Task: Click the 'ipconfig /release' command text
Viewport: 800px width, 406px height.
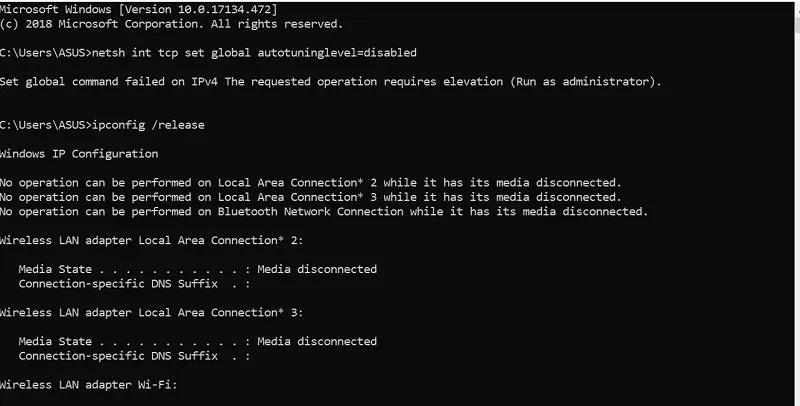Action: pos(148,125)
